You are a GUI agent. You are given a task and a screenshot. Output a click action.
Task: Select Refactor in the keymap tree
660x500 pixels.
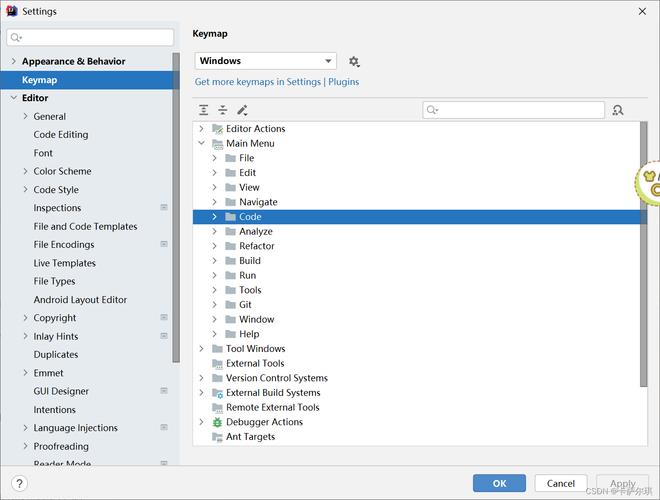click(x=256, y=246)
